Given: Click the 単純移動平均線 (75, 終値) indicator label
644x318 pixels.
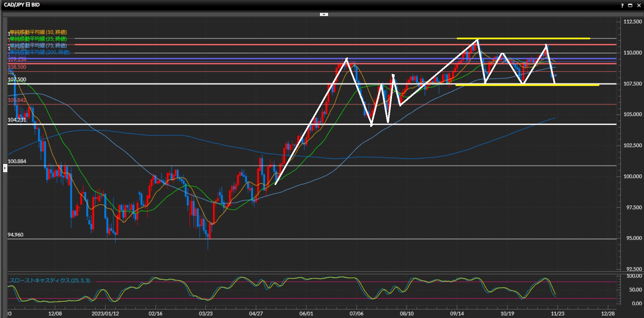Looking at the screenshot, I should (38, 46).
